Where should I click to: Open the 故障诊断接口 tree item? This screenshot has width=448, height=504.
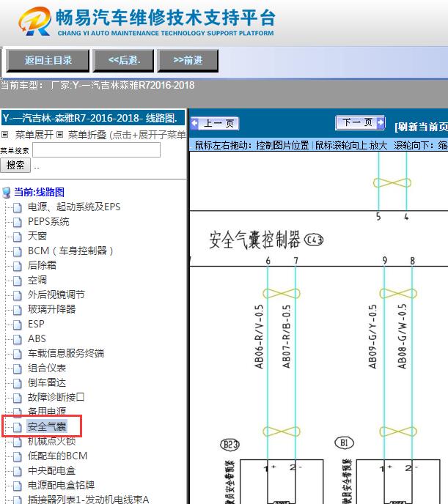[56, 397]
